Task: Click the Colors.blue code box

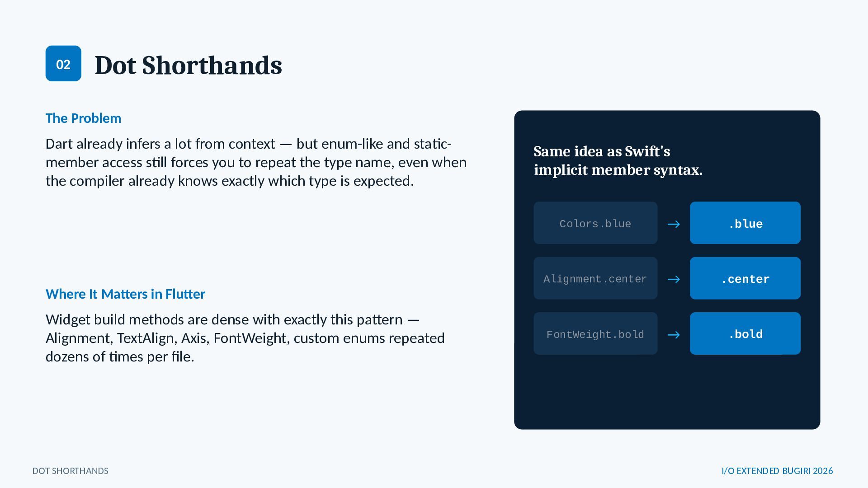Action: click(595, 223)
